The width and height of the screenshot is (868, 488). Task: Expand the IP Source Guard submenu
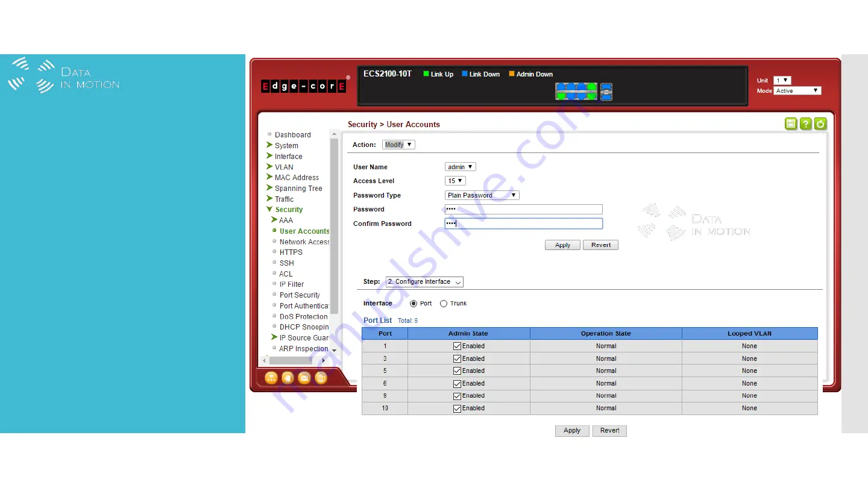tap(274, 337)
